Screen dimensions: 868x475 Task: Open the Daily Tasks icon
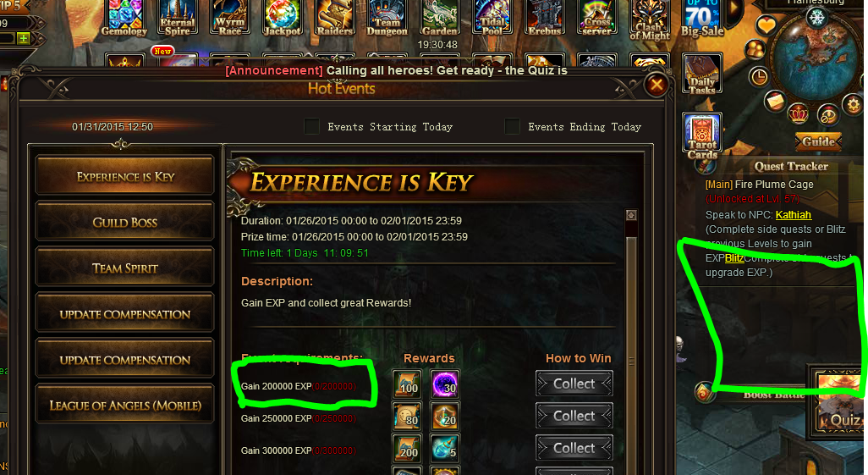(702, 75)
